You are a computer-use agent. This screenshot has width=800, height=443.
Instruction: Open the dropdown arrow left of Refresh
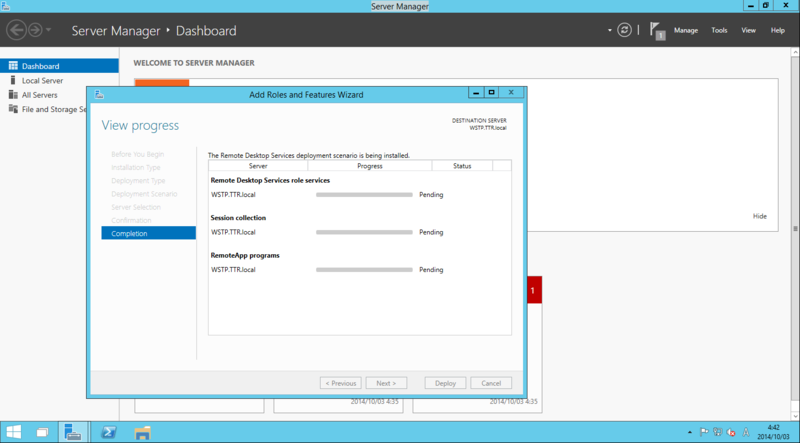coord(610,30)
